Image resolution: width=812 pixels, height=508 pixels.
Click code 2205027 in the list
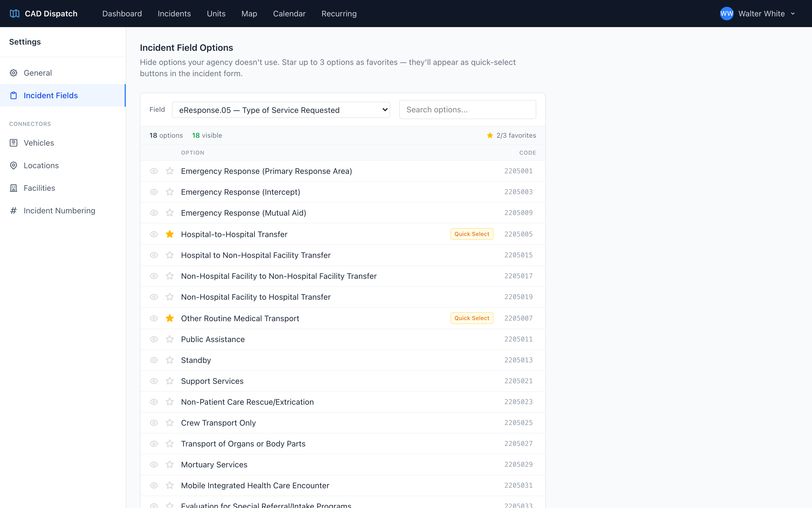(518, 443)
